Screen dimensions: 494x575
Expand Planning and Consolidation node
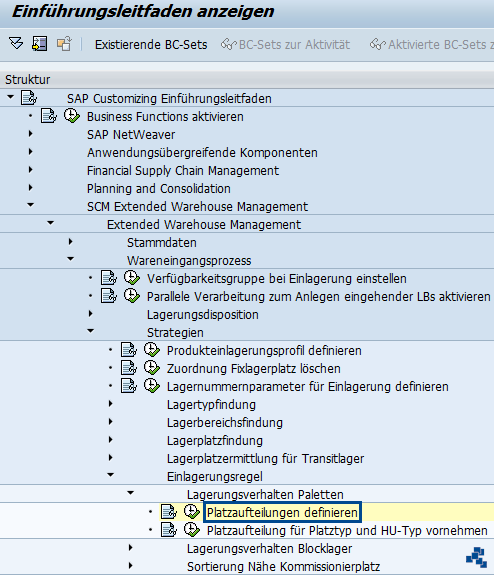30,188
